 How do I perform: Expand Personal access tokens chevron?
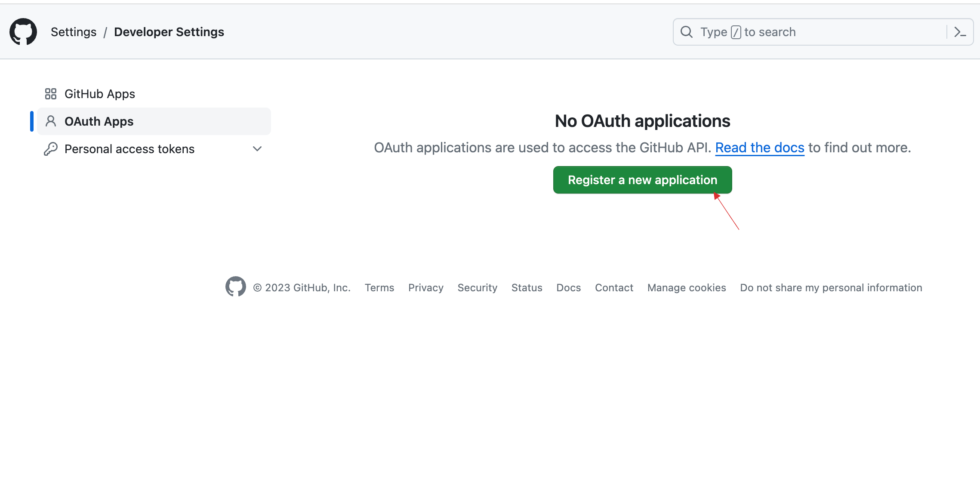click(257, 149)
